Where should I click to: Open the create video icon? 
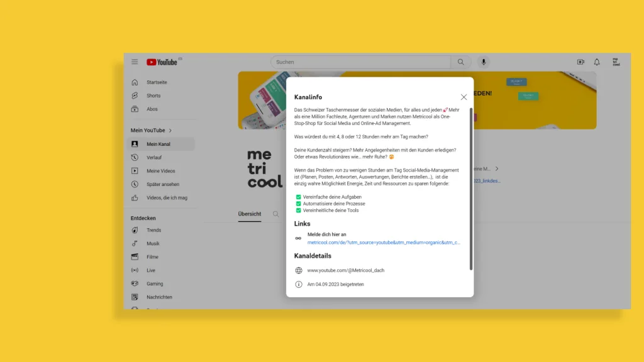(580, 62)
